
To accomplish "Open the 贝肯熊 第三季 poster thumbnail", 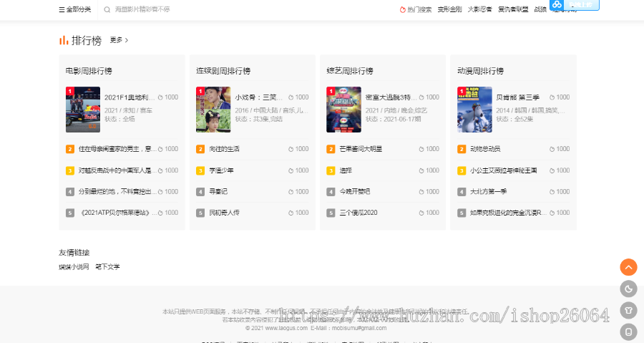I will 474,110.
